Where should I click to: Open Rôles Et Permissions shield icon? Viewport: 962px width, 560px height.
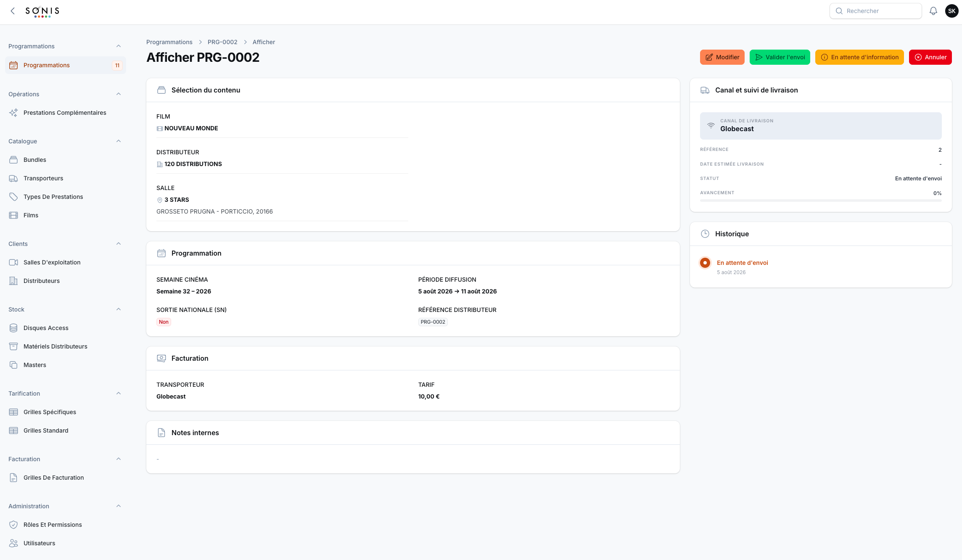click(x=13, y=525)
